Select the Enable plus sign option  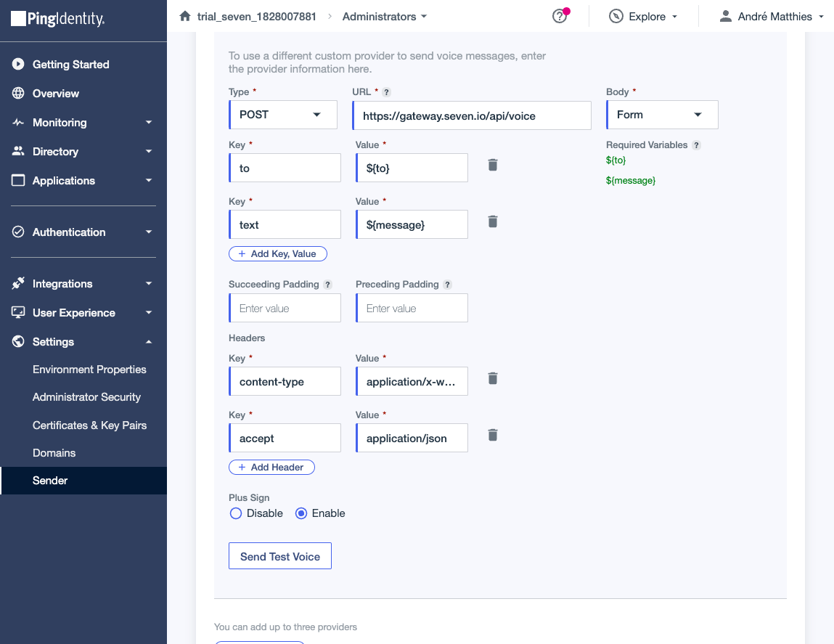(x=302, y=513)
